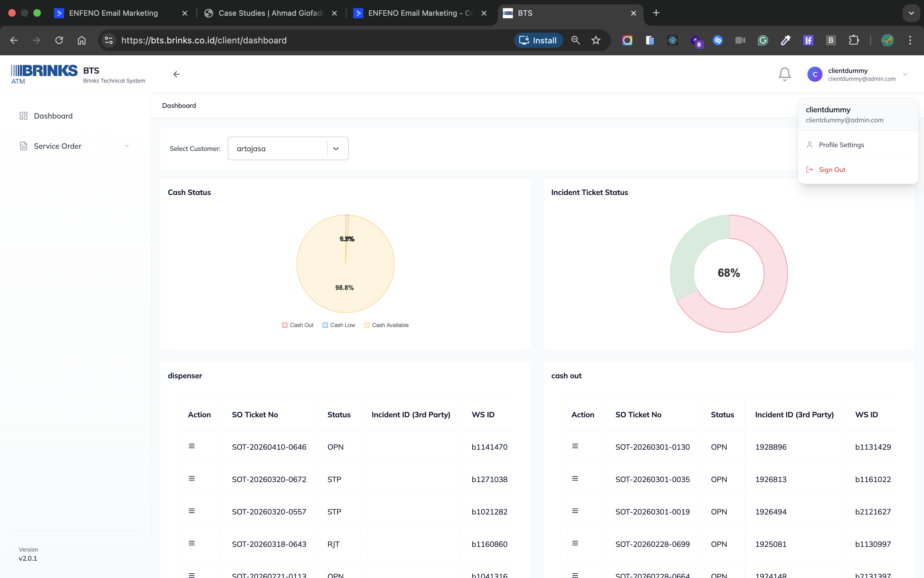This screenshot has height=578, width=924.
Task: Click the Sign Out link
Action: [832, 170]
